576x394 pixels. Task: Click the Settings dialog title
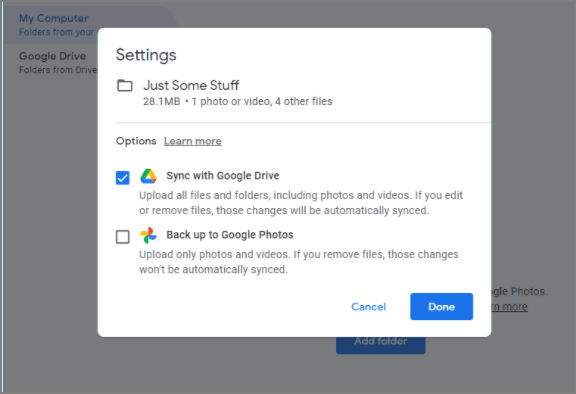[x=146, y=55]
